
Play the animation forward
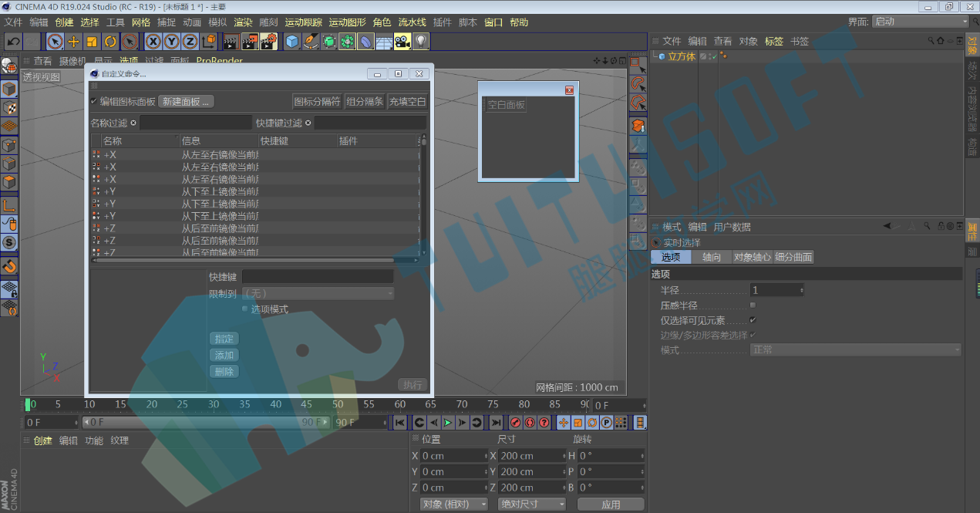[447, 422]
